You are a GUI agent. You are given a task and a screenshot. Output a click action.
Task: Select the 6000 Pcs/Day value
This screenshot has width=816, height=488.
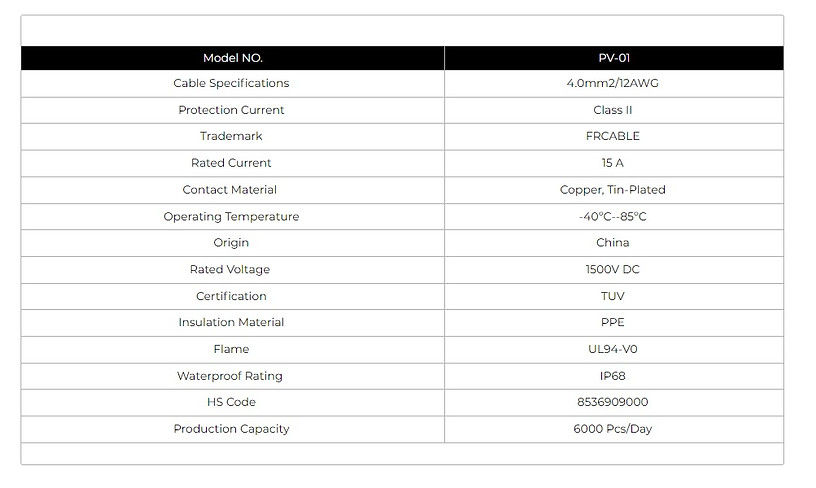click(613, 429)
